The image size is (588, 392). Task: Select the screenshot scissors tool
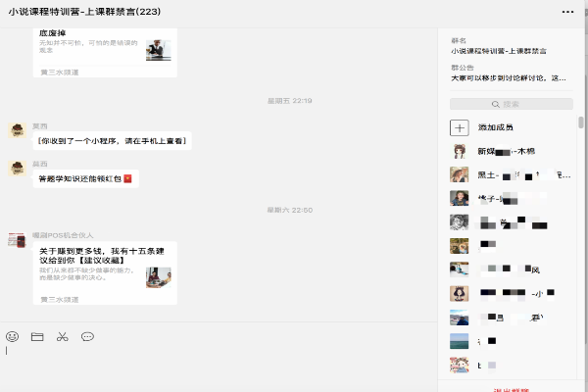[x=62, y=336]
